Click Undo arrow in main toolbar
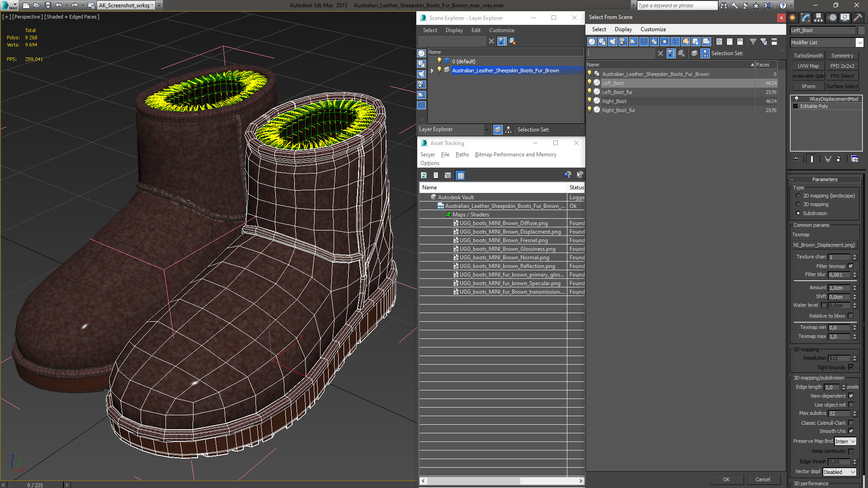This screenshot has height=488, width=868. coord(59,5)
